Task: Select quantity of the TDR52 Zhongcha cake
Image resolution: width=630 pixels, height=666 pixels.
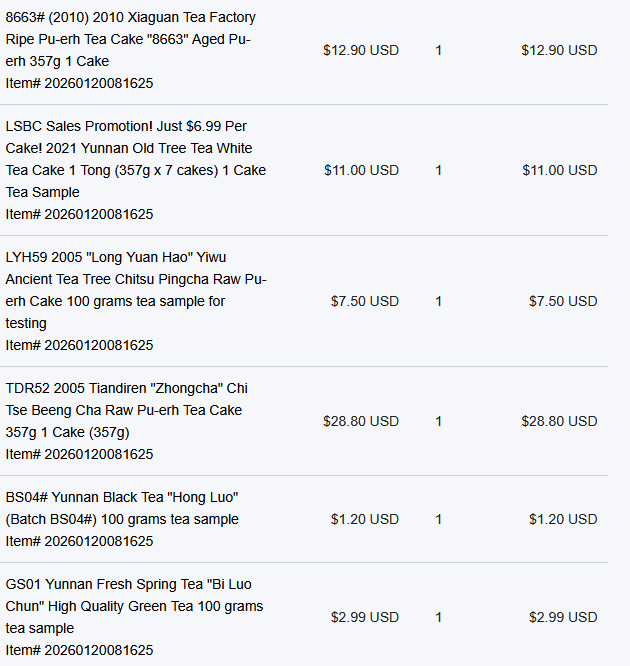Action: pyautogui.click(x=438, y=421)
